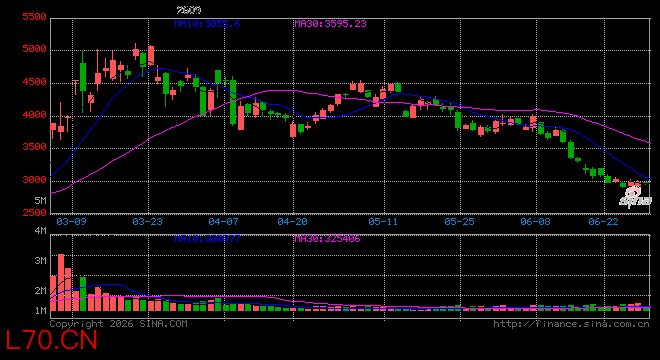Pick the 05-11 date label

click(x=383, y=221)
